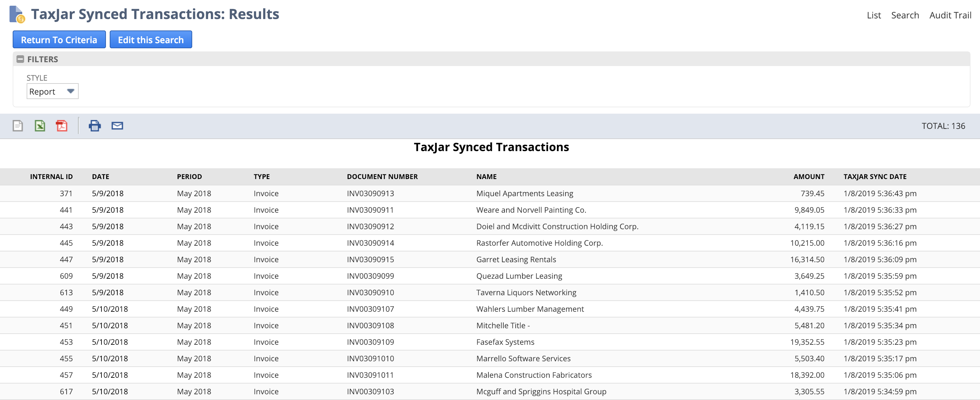Export results as CSV file icon

(18, 126)
